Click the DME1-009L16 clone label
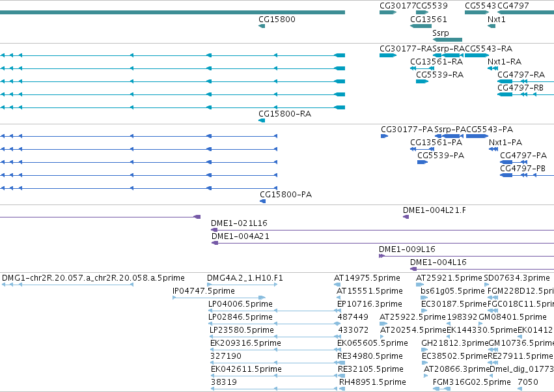 pyautogui.click(x=407, y=249)
